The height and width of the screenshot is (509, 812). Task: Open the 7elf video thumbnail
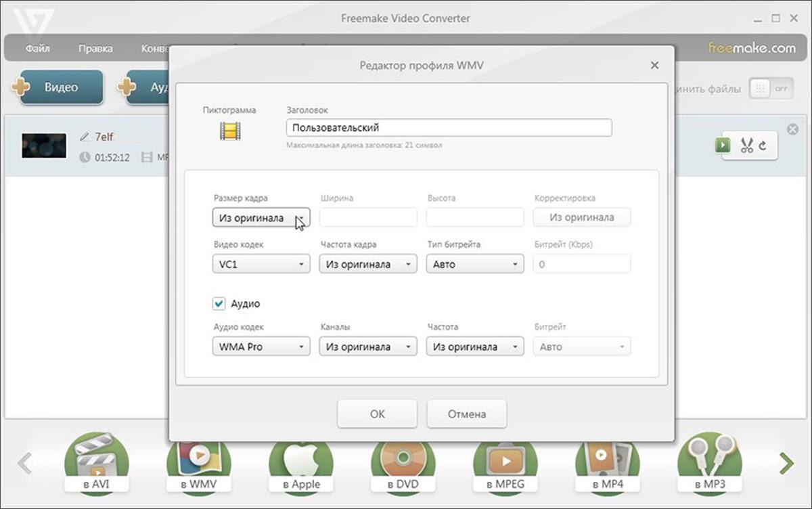click(x=44, y=146)
